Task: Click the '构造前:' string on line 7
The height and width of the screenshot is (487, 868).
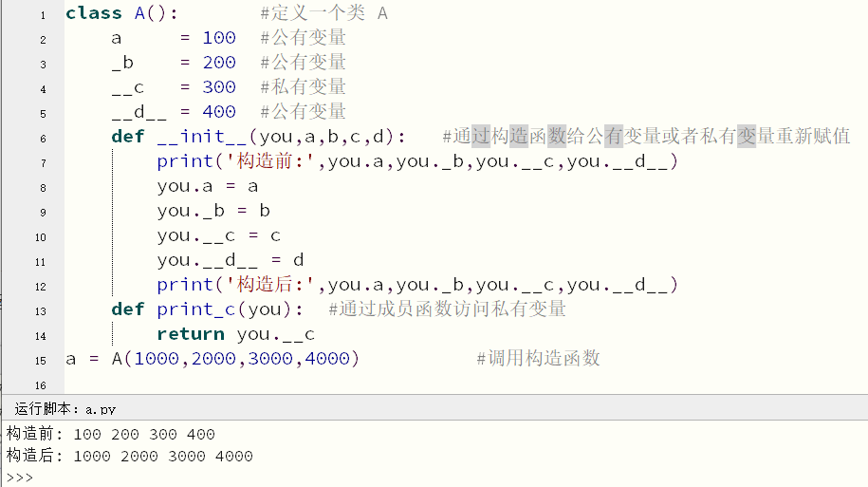Action: 270,161
